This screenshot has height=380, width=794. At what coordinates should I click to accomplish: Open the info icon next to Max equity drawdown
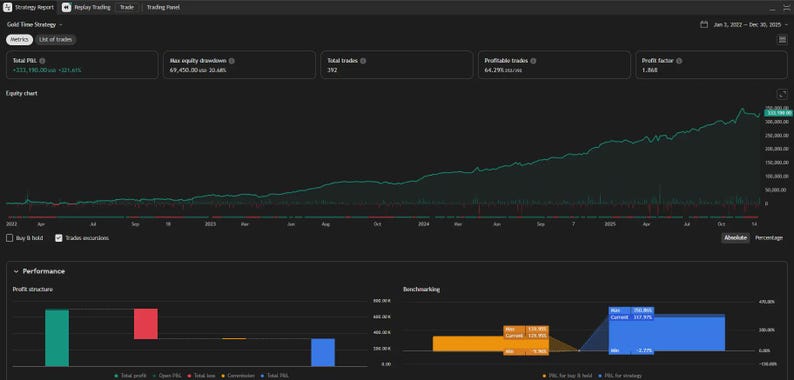231,61
